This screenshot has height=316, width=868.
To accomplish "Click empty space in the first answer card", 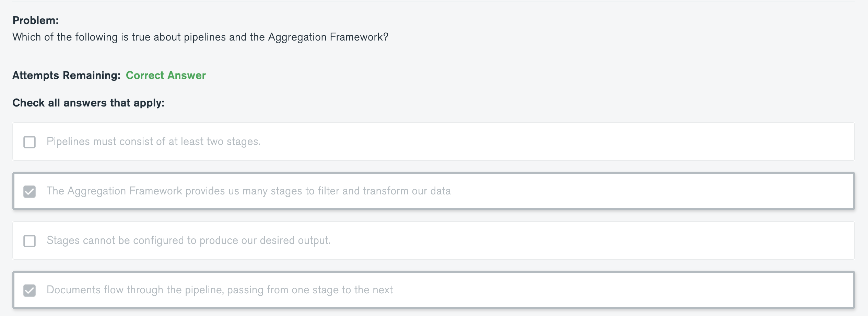I will pyautogui.click(x=549, y=142).
